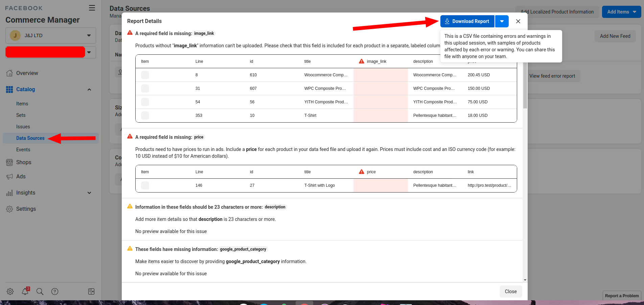Click red warning icon for missing image_link
The width and height of the screenshot is (644, 305).
pos(130,33)
